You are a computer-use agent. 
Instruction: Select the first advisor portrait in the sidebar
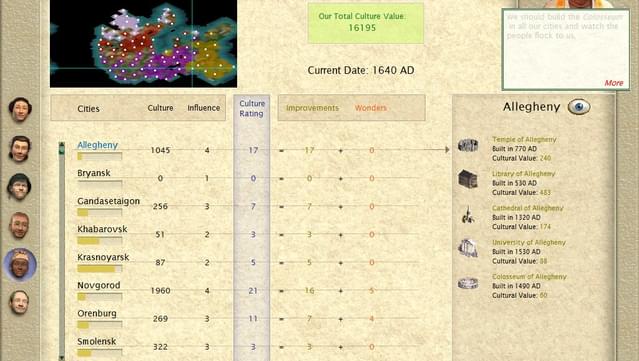(20, 110)
